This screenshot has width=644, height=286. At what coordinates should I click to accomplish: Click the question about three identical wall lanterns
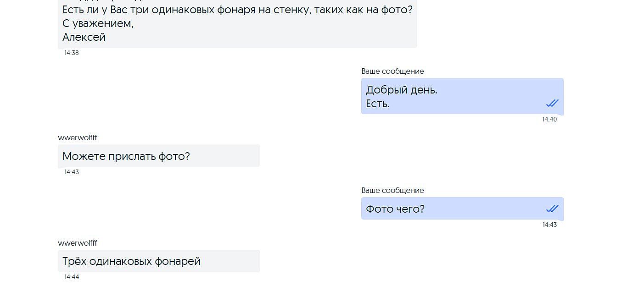(x=237, y=9)
